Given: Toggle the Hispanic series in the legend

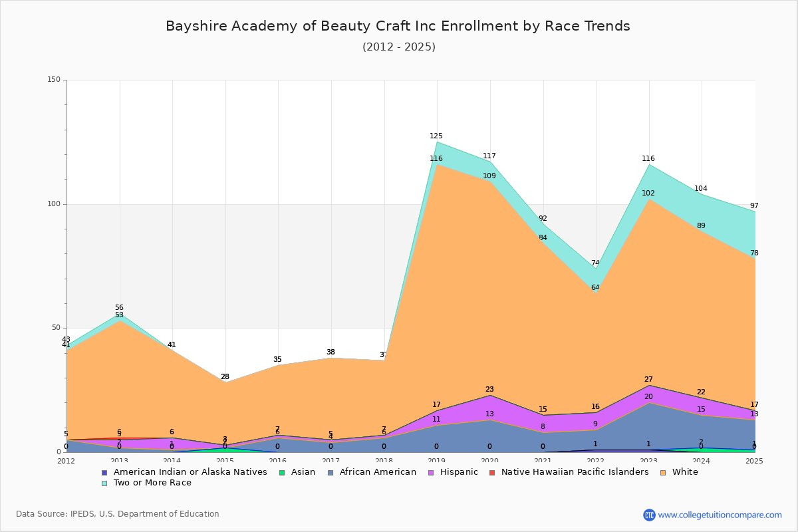Looking at the screenshot, I should point(452,472).
